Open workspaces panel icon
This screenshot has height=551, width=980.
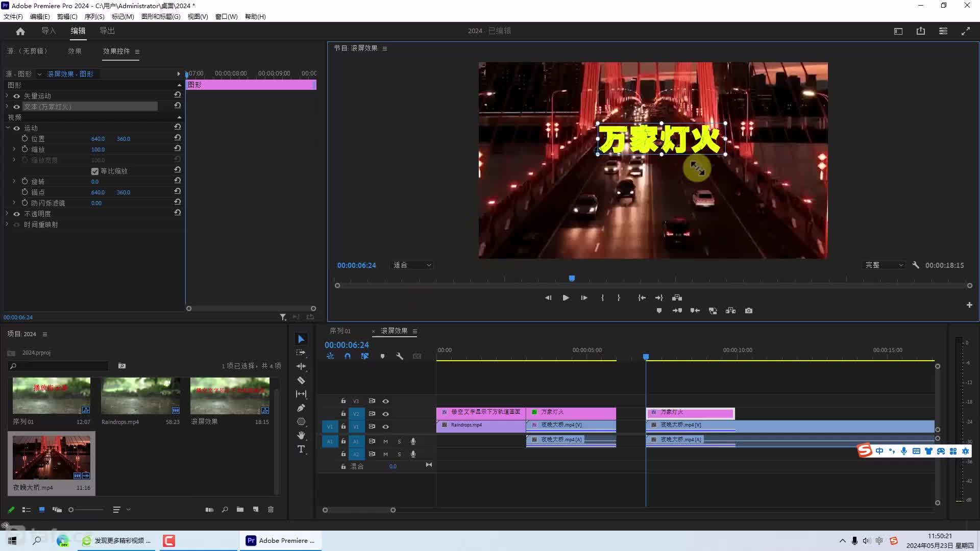click(943, 31)
